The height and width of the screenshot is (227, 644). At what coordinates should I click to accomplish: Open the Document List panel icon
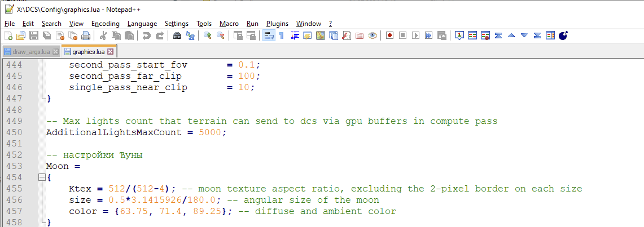(x=334, y=35)
